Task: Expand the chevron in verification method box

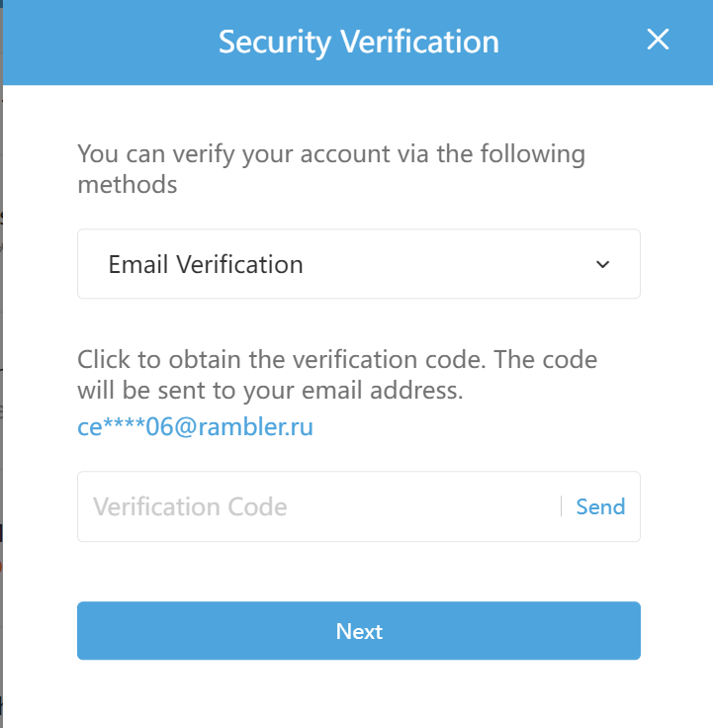Action: 603,264
